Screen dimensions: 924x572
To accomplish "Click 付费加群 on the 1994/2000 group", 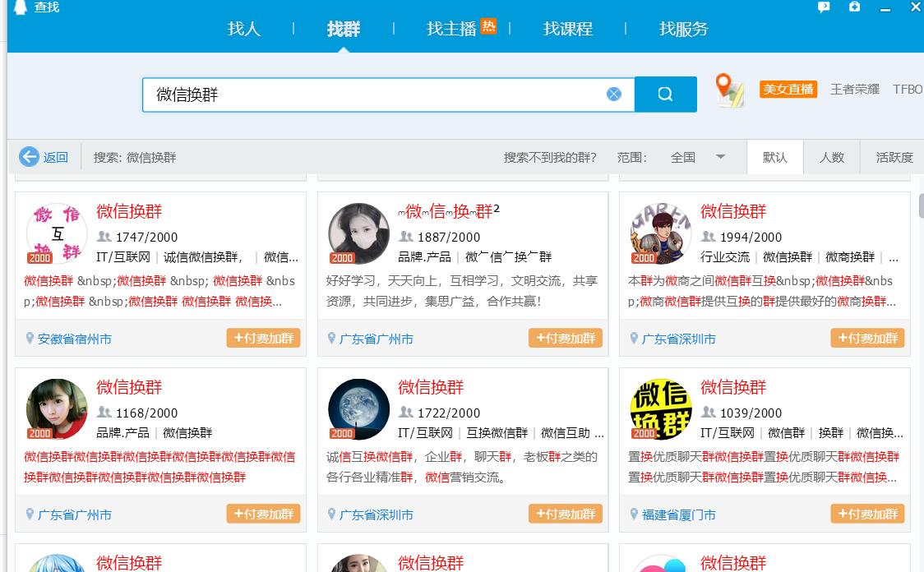I will (867, 338).
